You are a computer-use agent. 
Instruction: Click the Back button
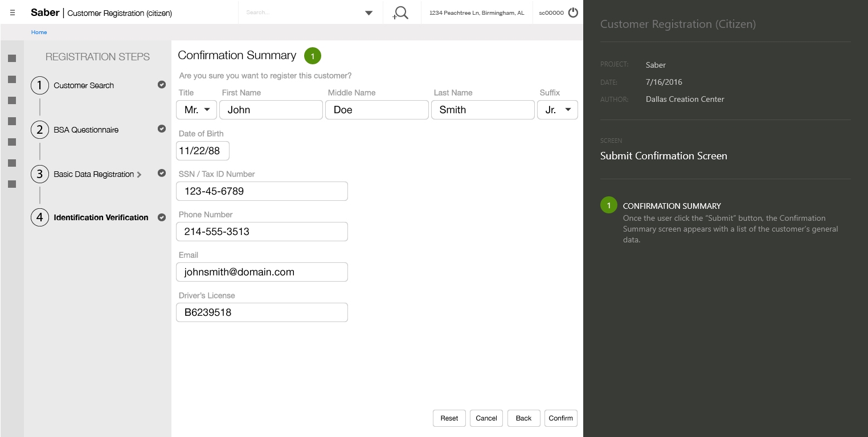pyautogui.click(x=523, y=418)
